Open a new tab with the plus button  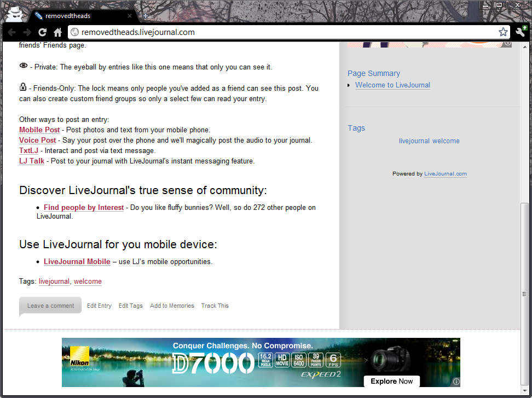145,16
